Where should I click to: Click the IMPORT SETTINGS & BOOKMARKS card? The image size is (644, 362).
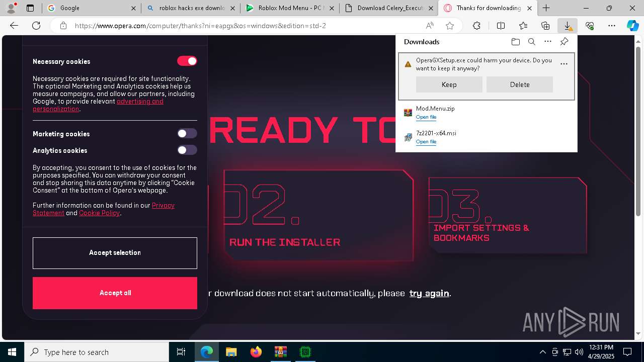508,215
